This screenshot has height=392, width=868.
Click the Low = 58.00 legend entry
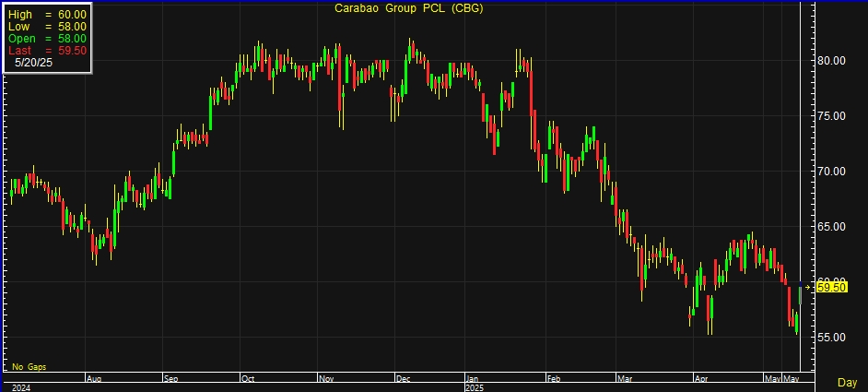(x=47, y=27)
